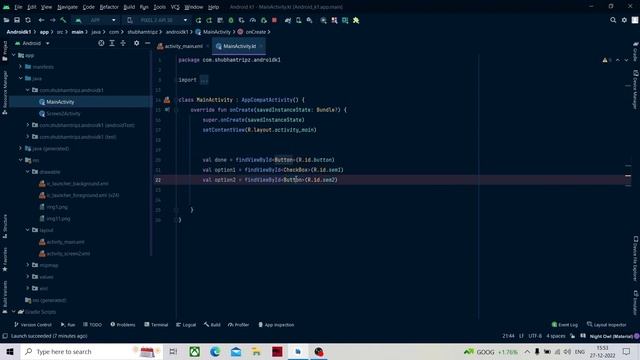The image size is (640, 360).
Task: Open the TODO tool window
Action: (92, 325)
